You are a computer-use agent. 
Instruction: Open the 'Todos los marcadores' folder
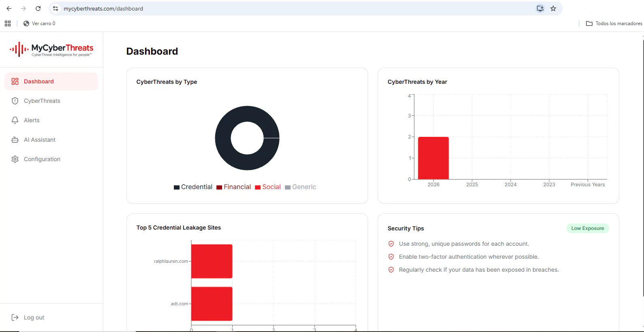point(614,23)
